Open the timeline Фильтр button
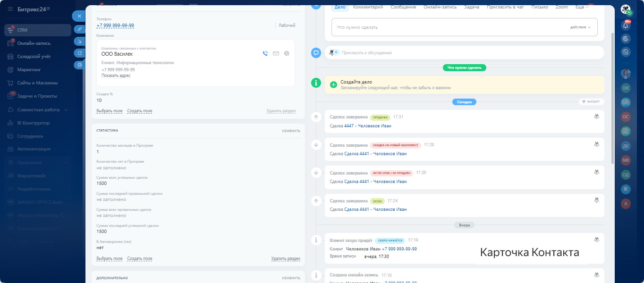Image resolution: width=644 pixels, height=283 pixels. pyautogui.click(x=591, y=102)
